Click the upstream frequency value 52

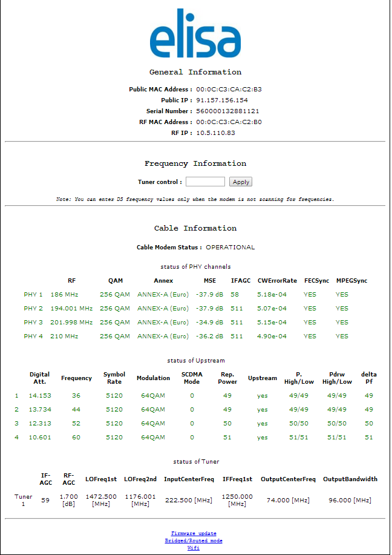tap(76, 423)
